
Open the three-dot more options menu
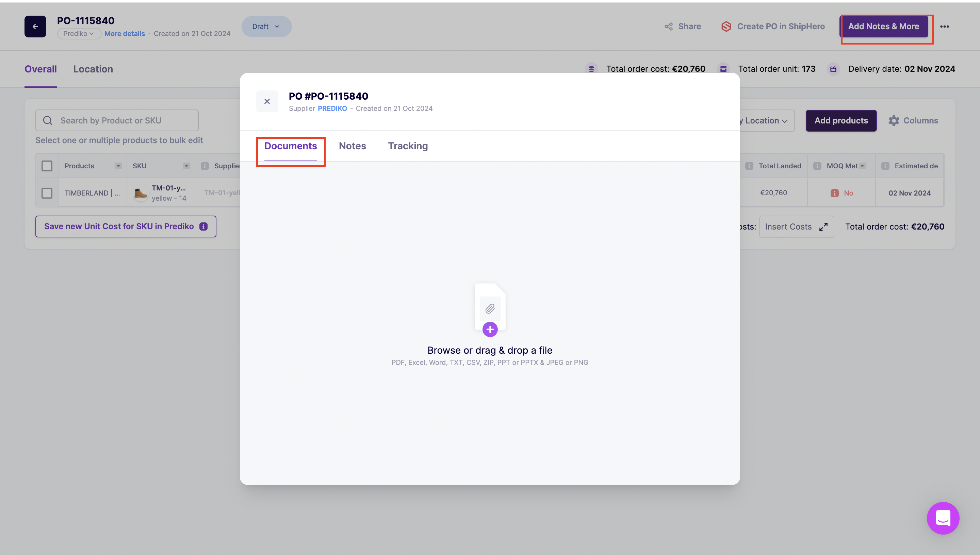pyautogui.click(x=944, y=26)
